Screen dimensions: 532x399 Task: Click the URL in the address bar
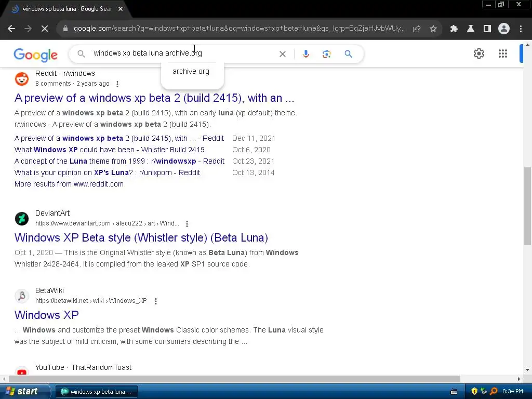(239, 29)
